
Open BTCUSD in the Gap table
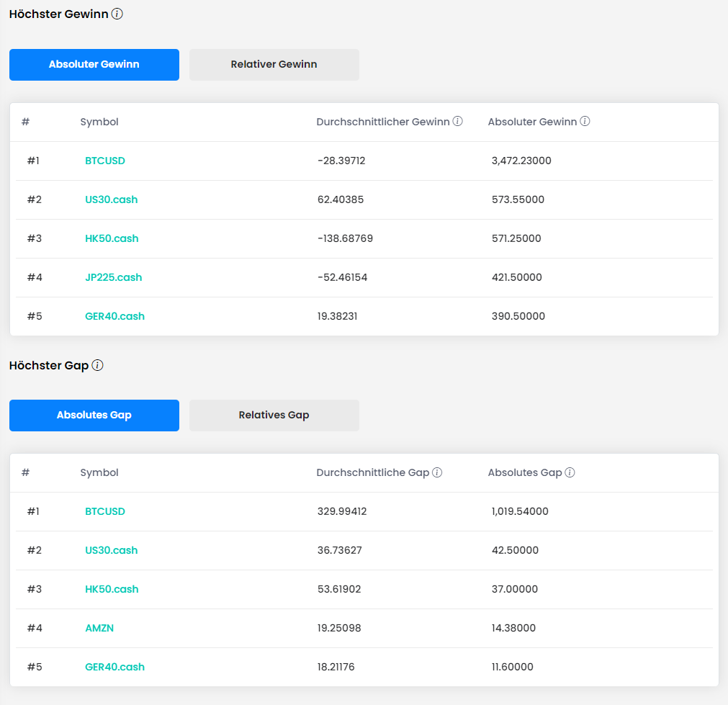[105, 511]
